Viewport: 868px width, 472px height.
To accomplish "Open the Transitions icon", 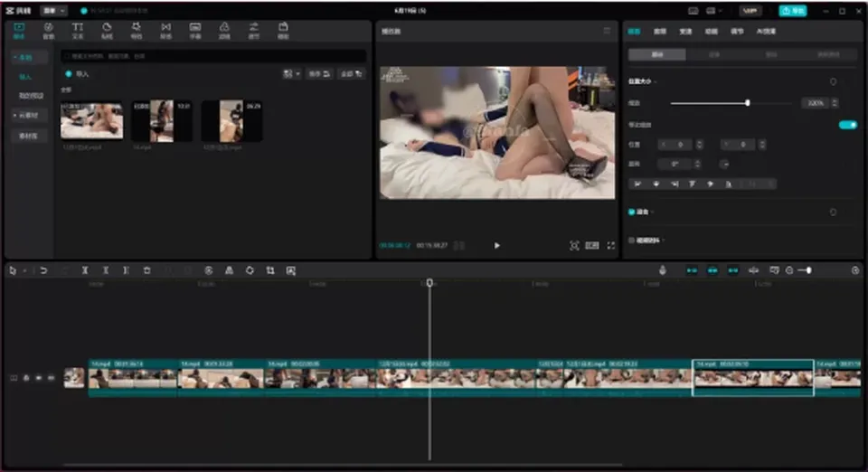I will [165, 31].
